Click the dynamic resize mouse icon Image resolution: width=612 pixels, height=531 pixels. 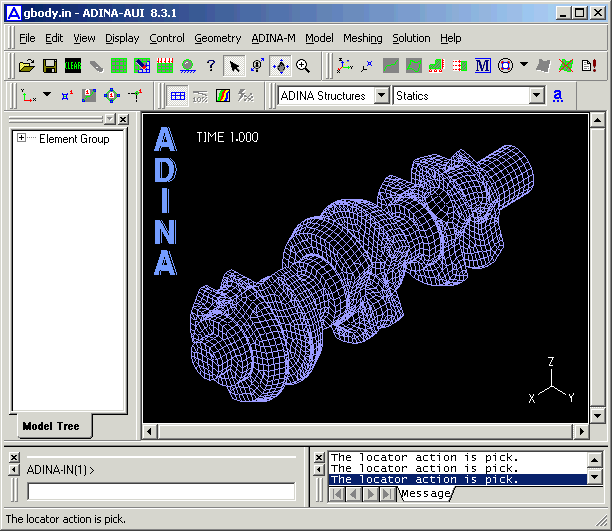click(x=257, y=66)
